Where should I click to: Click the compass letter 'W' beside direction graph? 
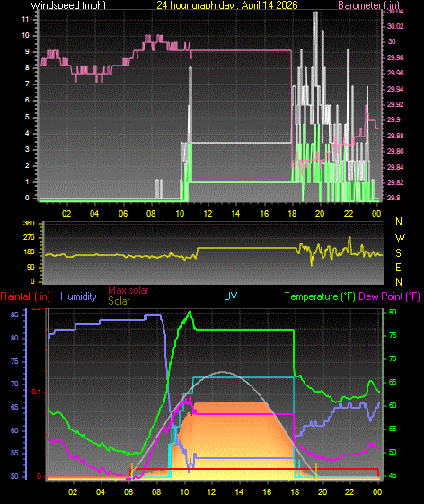tap(400, 238)
